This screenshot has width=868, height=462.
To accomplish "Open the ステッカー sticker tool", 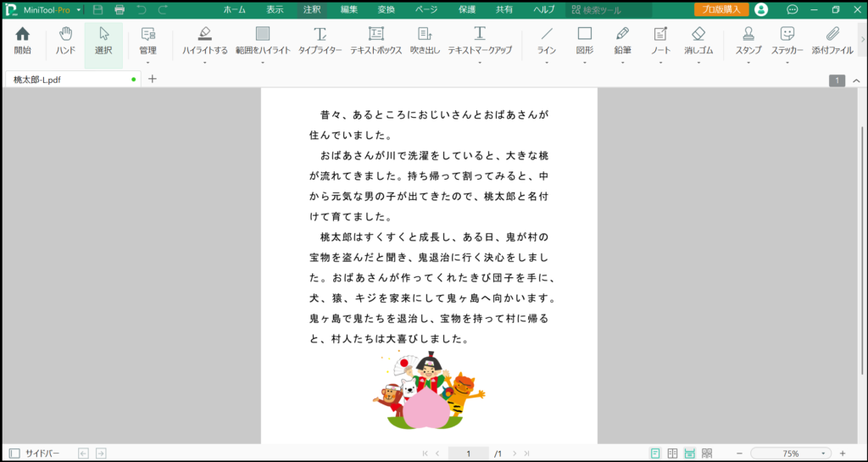I will tap(787, 42).
